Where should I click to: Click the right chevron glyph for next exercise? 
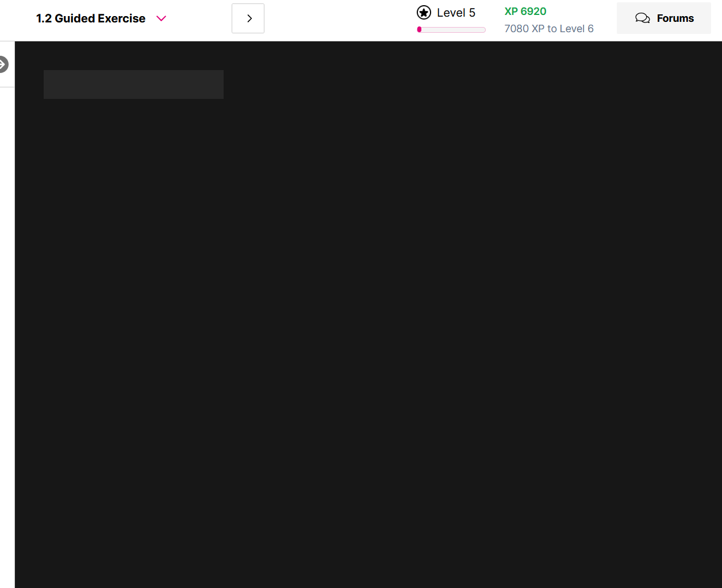coord(249,18)
